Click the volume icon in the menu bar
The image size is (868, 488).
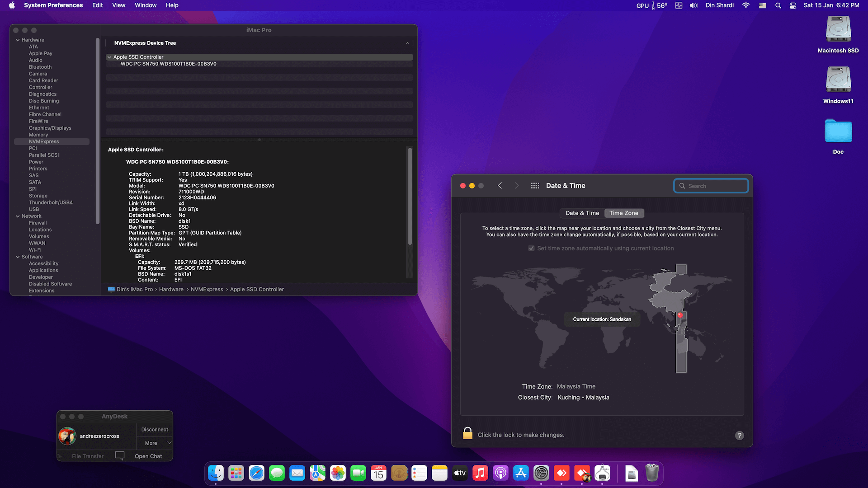coord(693,5)
